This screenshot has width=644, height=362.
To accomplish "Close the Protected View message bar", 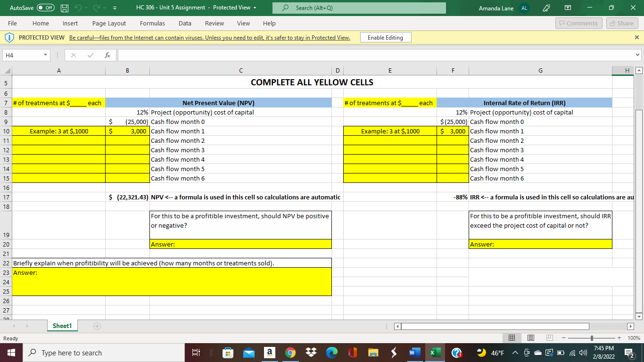I will click(x=637, y=37).
